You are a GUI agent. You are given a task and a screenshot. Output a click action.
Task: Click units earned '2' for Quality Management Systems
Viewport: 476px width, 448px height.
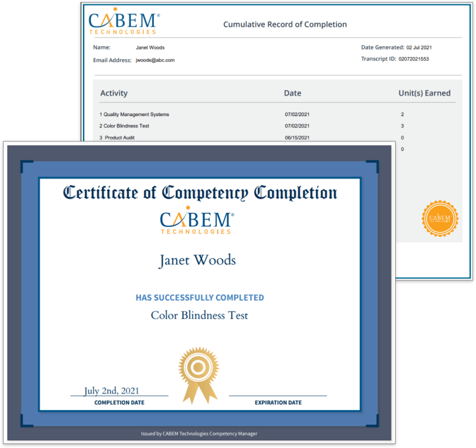point(402,115)
